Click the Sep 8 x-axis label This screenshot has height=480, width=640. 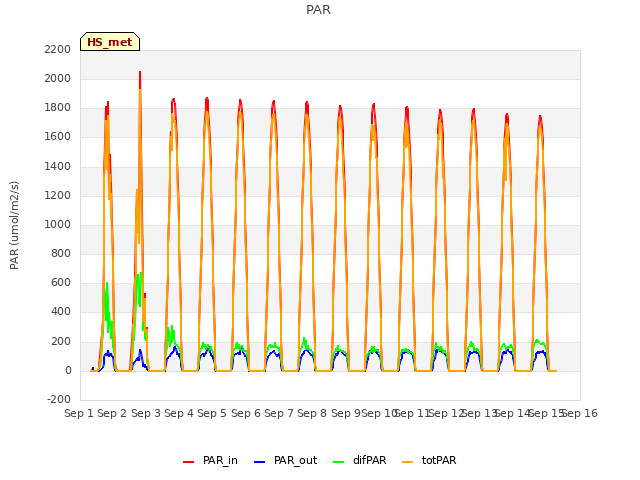[312, 413]
